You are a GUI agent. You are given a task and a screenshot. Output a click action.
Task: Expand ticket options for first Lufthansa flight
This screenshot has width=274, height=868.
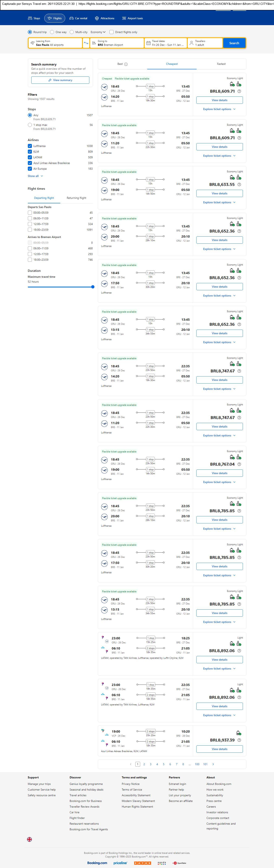point(219,109)
